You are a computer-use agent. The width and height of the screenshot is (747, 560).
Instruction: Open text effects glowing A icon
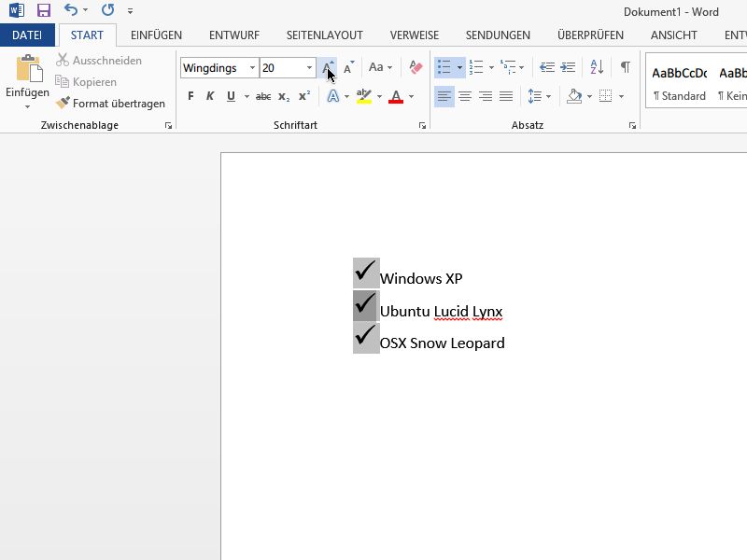(333, 96)
